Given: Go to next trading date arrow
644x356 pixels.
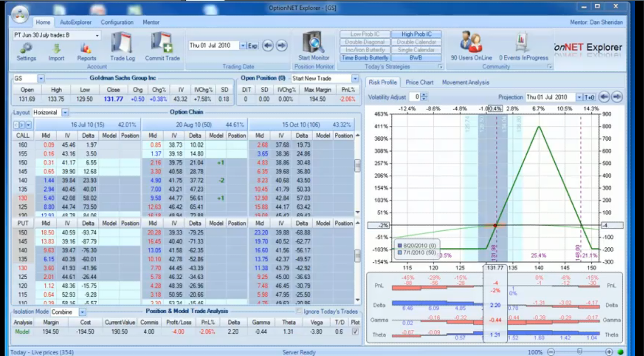Looking at the screenshot, I should tap(282, 46).
